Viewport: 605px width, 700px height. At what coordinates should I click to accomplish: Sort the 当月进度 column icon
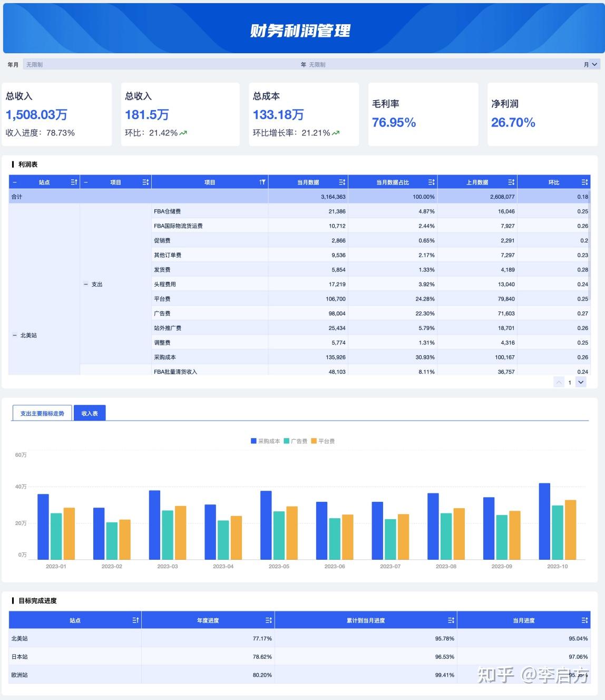pos(584,620)
